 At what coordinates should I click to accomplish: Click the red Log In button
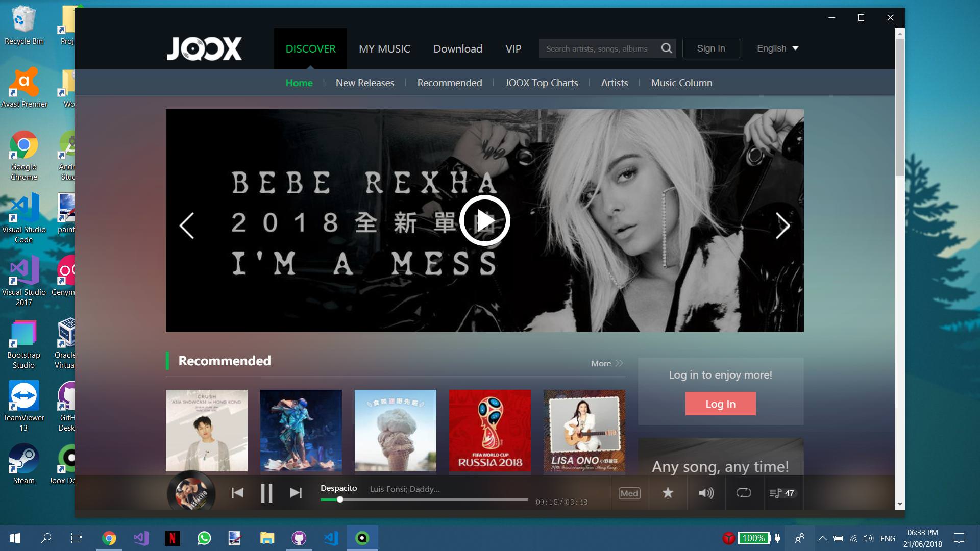(x=720, y=404)
